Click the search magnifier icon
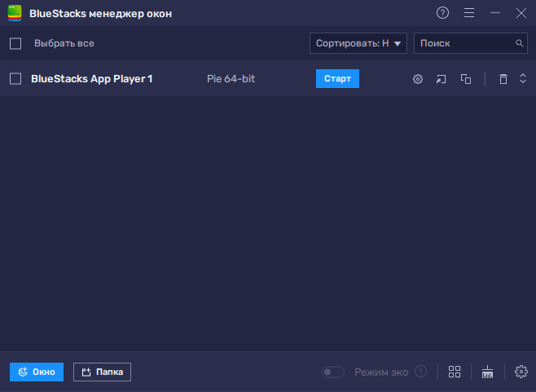The image size is (536, 392). tap(519, 43)
